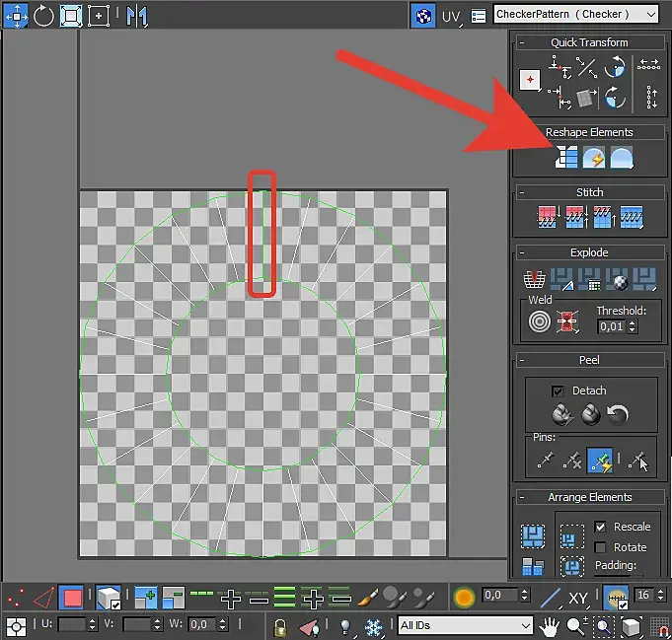672x640 pixels.
Task: Click the Weld Threshold value field
Action: (x=612, y=326)
